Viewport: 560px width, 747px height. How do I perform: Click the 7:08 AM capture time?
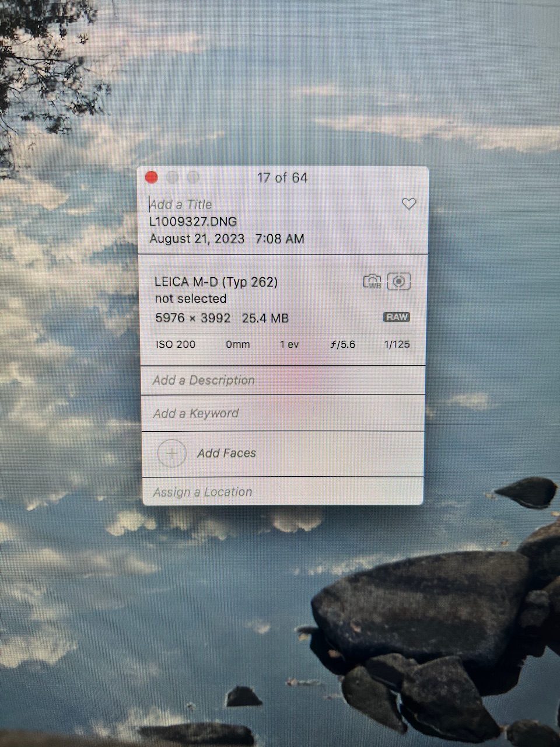tap(279, 239)
